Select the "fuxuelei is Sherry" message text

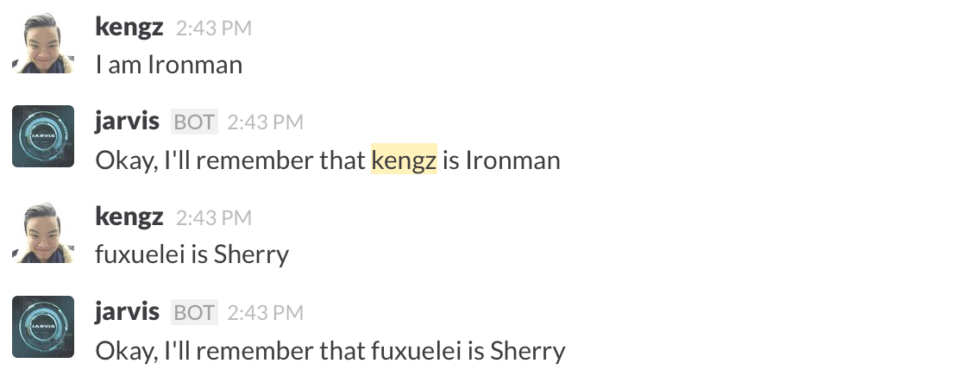(192, 254)
